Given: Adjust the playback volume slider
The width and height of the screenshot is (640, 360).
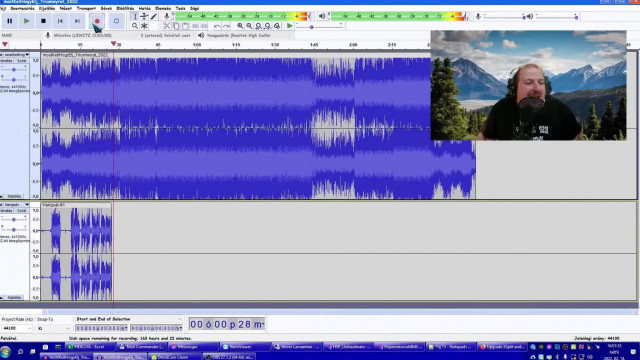Looking at the screenshot, I should click(557, 17).
